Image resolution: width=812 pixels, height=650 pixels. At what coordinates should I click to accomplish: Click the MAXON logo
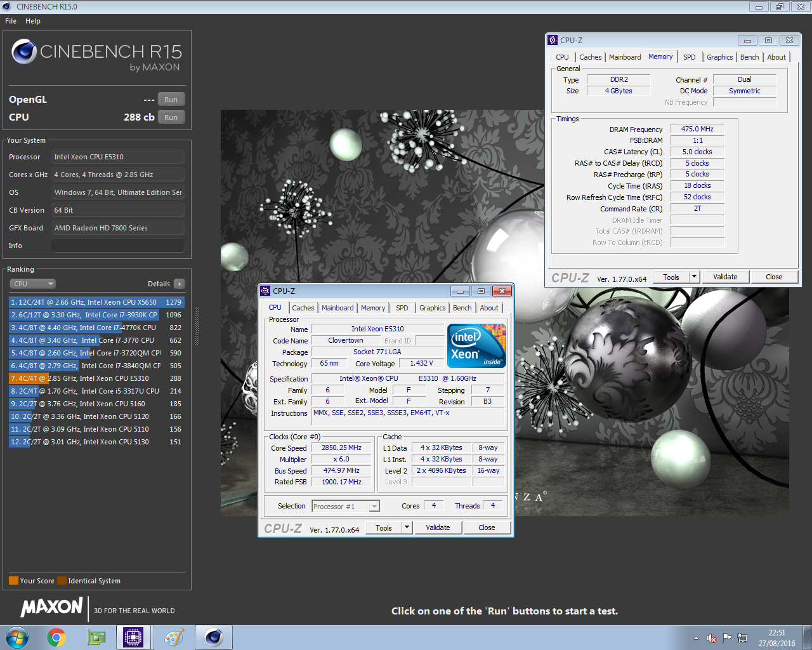52,607
